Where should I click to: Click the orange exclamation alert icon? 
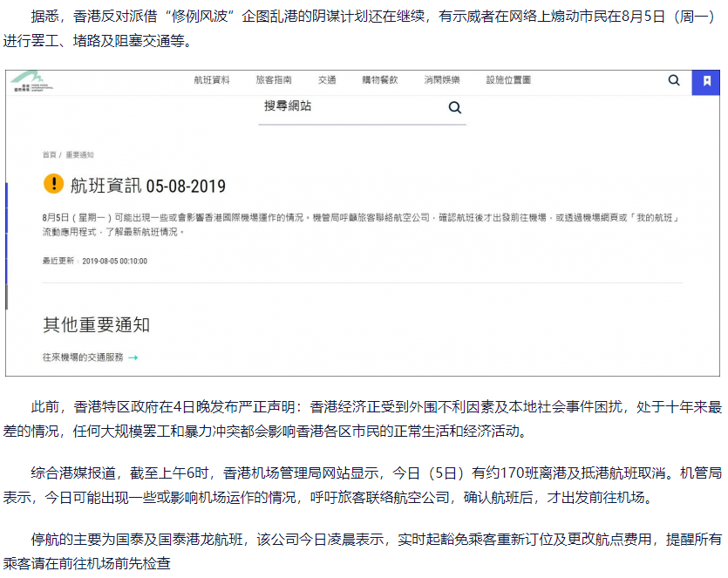coord(53,184)
